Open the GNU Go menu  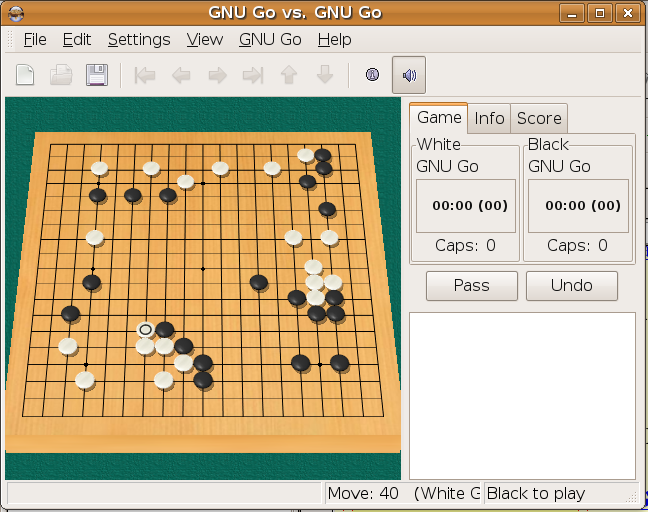point(270,40)
